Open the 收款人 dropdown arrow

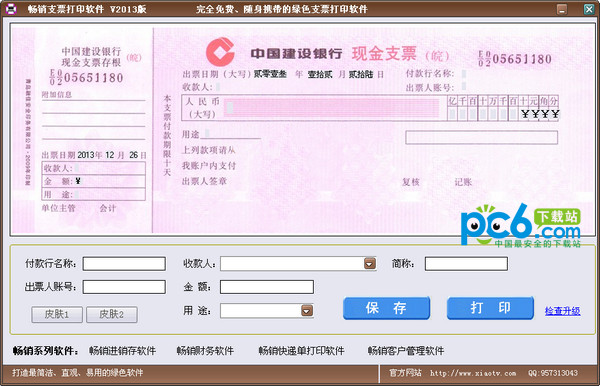tap(370, 264)
